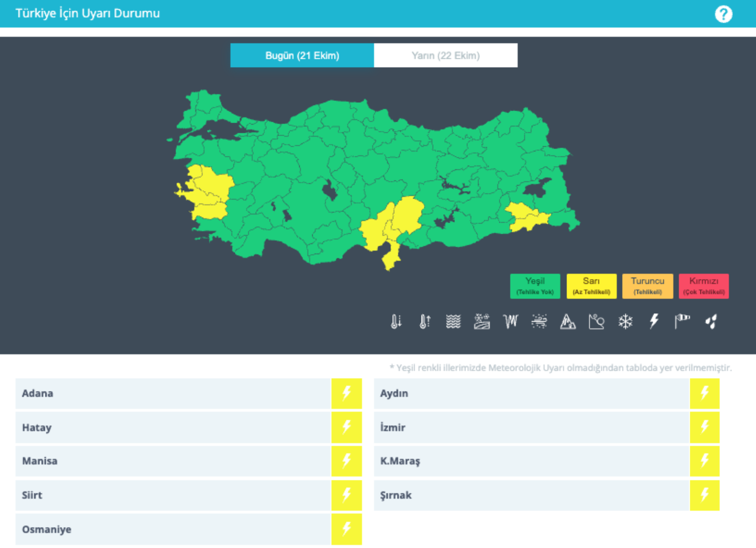Click the lightning bolt icon in the map legend row
The height and width of the screenshot is (548, 756).
(654, 321)
